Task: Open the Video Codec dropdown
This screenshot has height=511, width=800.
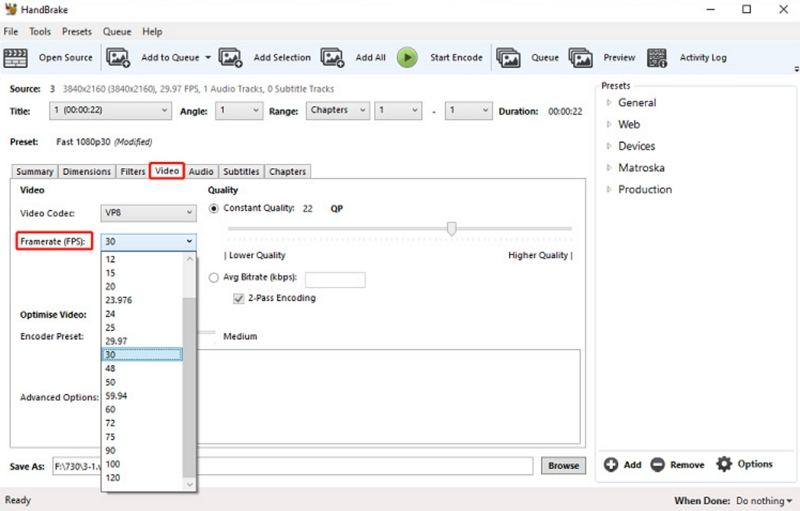Action: (148, 213)
